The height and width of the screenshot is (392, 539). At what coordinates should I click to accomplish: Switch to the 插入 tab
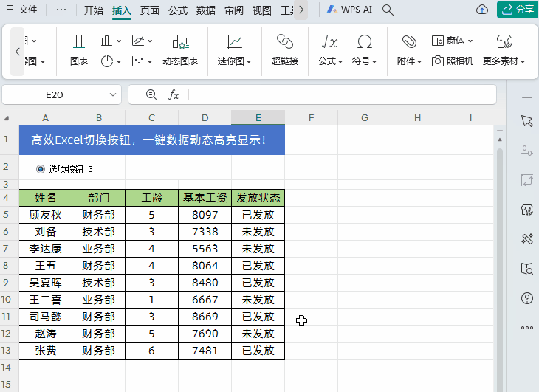tap(122, 10)
